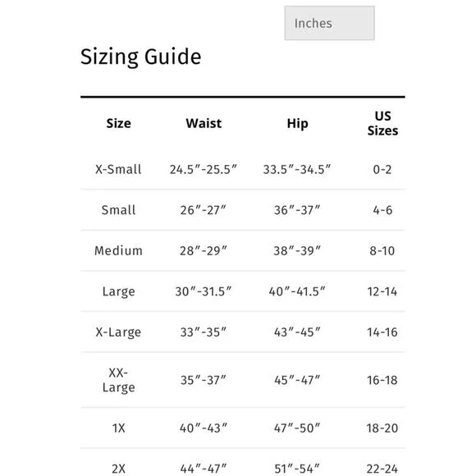Image resolution: width=476 pixels, height=476 pixels.
Task: Click the Sizing Guide heading
Action: 140,57
